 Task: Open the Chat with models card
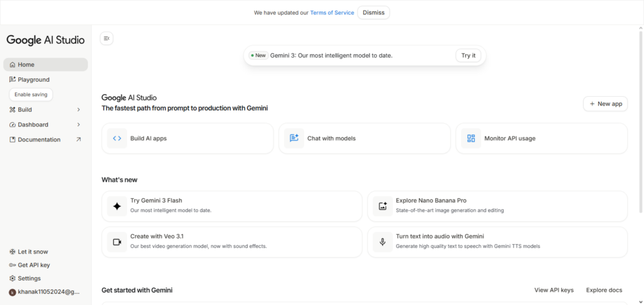click(x=365, y=138)
